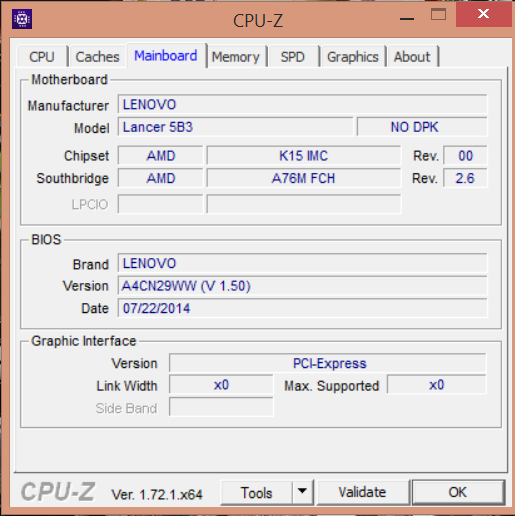Click the Tools button
The width and height of the screenshot is (515, 516).
point(257,492)
